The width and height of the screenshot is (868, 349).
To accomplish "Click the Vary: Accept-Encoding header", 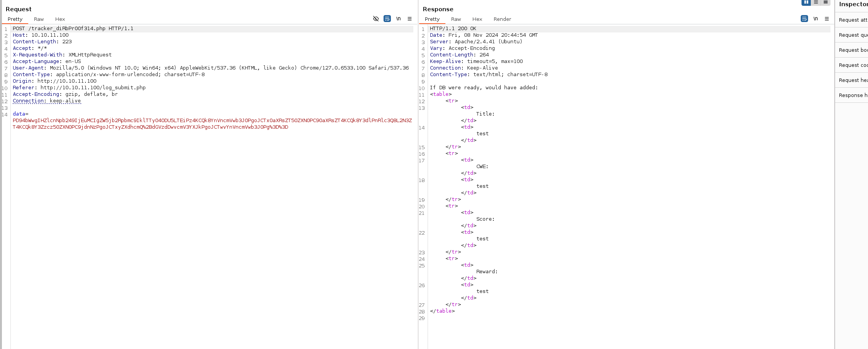I will click(462, 48).
